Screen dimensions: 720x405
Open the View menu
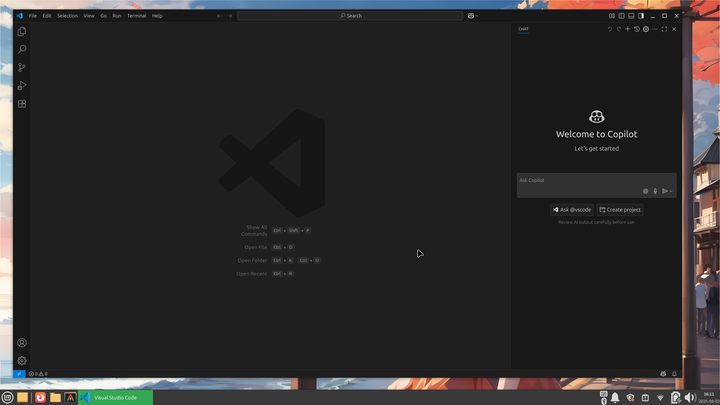(x=89, y=16)
